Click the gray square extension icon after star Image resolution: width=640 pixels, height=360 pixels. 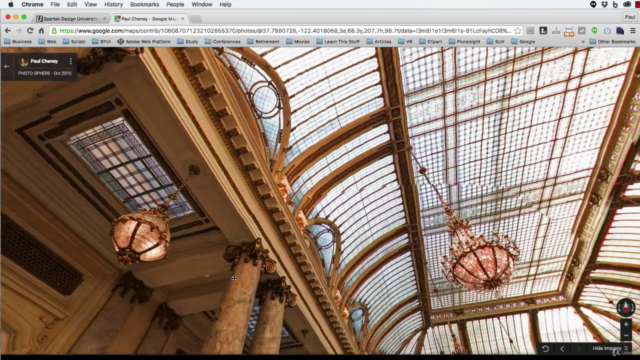530,31
